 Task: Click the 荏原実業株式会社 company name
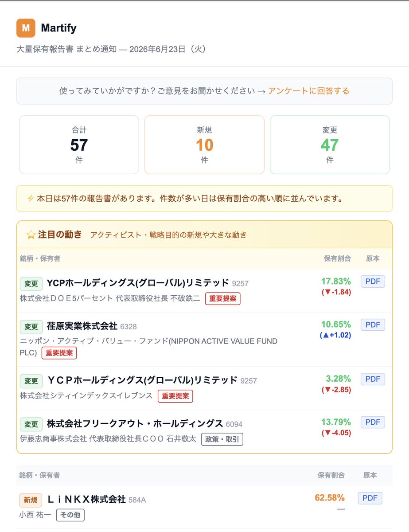(x=82, y=326)
